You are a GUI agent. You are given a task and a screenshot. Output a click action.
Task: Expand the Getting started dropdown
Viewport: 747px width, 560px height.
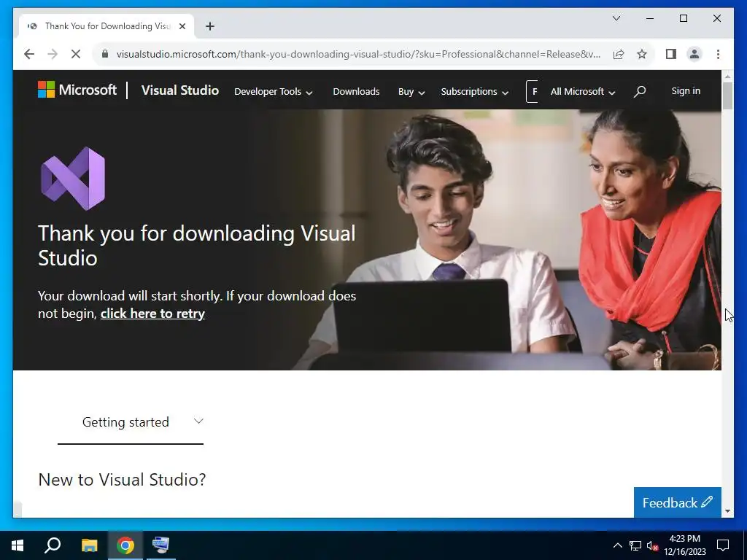pyautogui.click(x=131, y=422)
